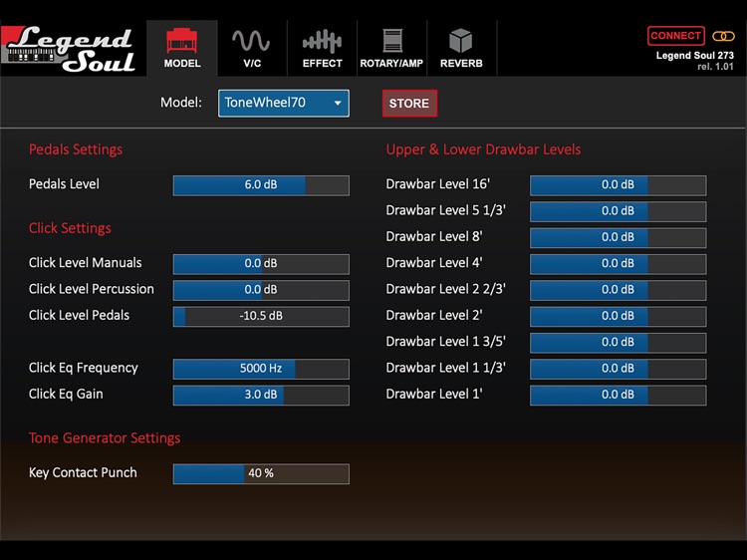Go to the ROTARY/AMP tab
The height and width of the screenshot is (560, 747).
[391, 48]
